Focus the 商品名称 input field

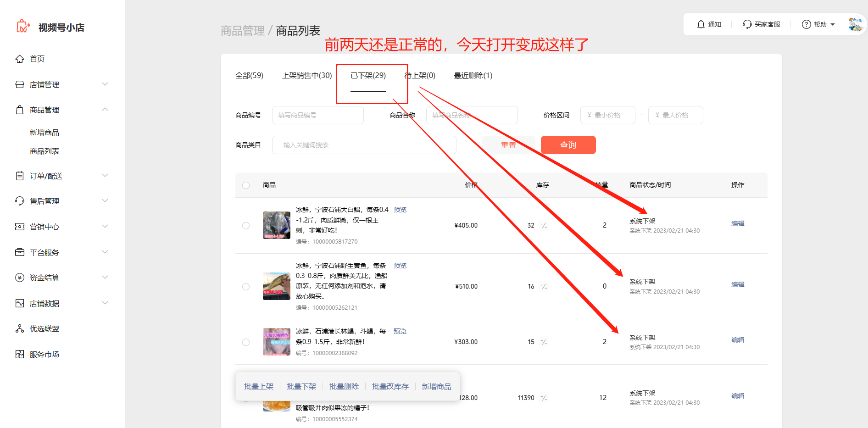click(472, 115)
